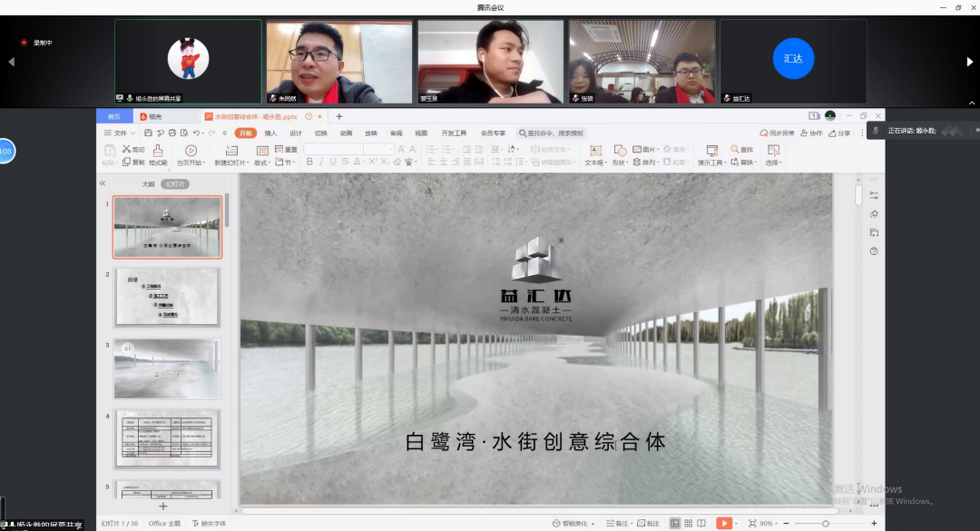Viewport: 980px width, 531px height.
Task: Open the font size combo box
Action: (379, 149)
